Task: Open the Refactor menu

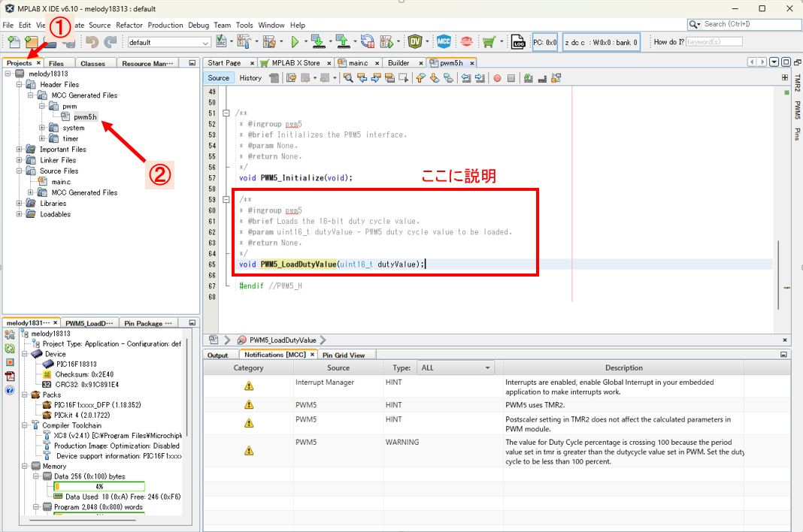Action: [x=129, y=25]
